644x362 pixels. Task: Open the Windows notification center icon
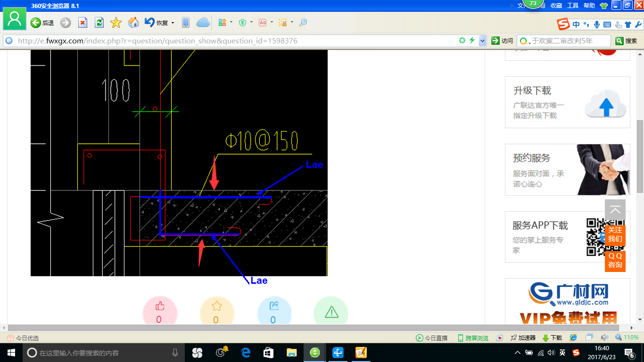[629, 353]
